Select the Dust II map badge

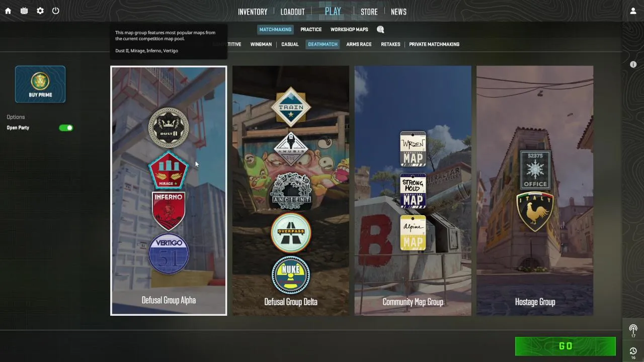point(169,128)
